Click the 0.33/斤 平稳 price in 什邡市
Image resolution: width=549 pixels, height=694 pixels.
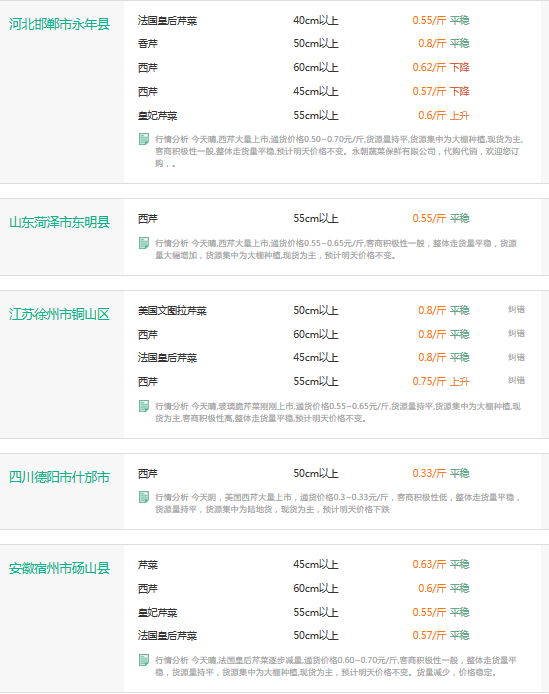click(x=441, y=473)
